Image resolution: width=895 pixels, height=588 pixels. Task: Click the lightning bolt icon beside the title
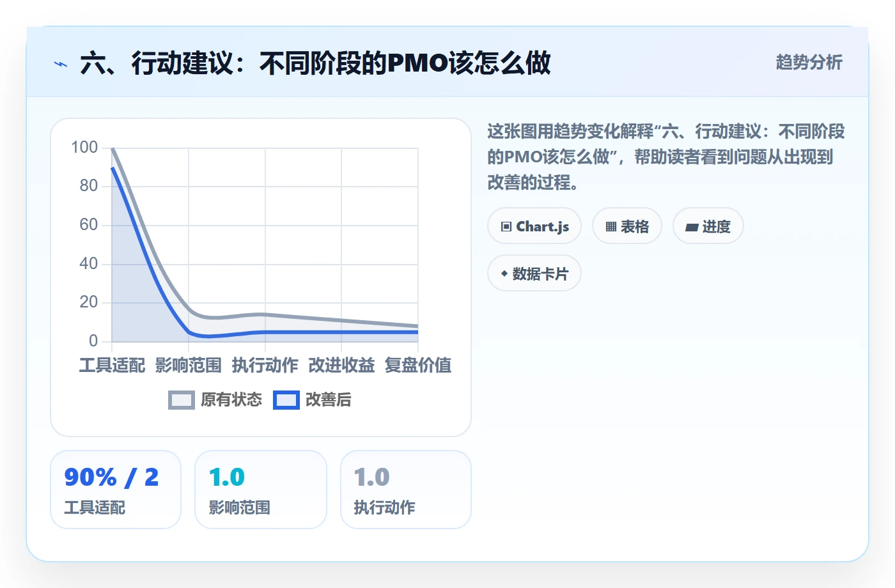point(61,64)
